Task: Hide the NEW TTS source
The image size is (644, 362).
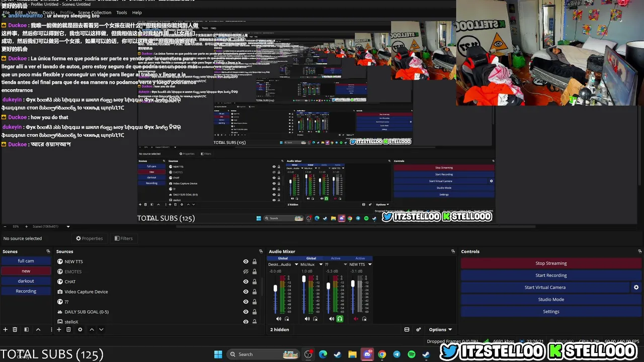Action: pos(246,261)
